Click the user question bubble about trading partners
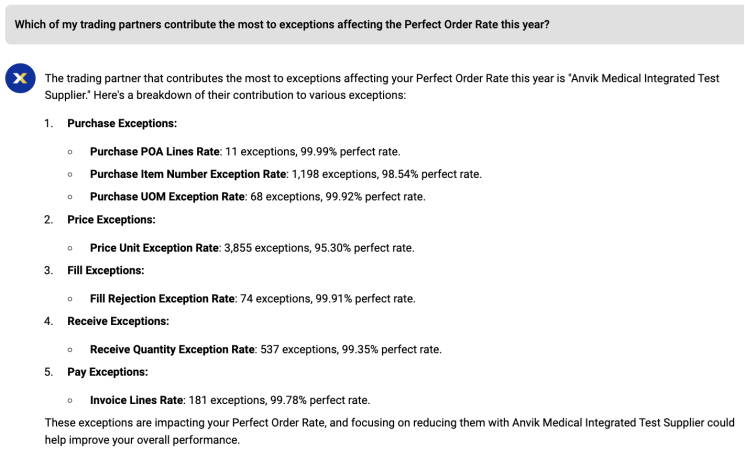The image size is (745, 449). pyautogui.click(x=281, y=24)
